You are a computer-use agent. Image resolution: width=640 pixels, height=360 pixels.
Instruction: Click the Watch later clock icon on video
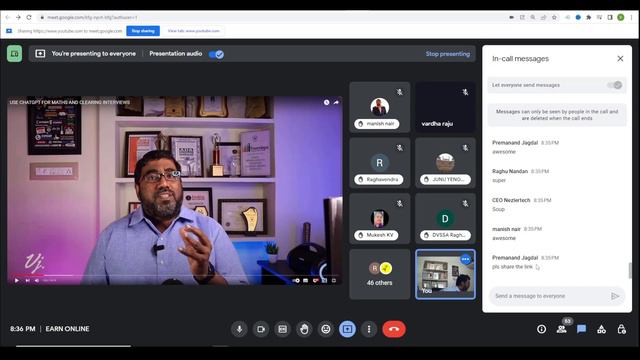(x=327, y=102)
